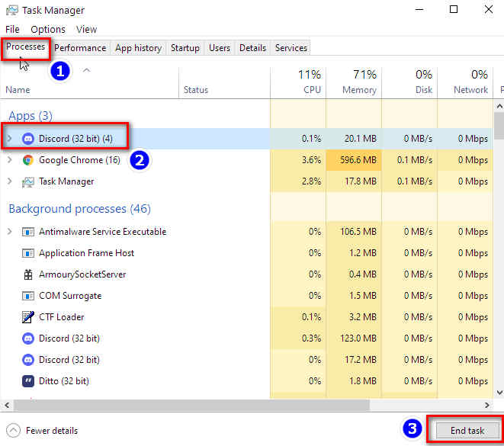
Task: Switch to the Startup tab
Action: tap(185, 48)
